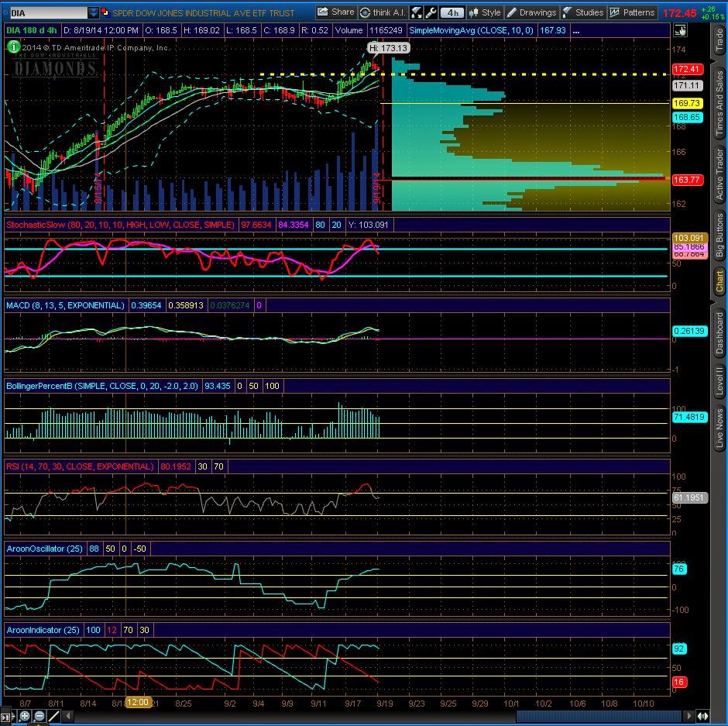Click the symbol link color icon

[x=105, y=12]
